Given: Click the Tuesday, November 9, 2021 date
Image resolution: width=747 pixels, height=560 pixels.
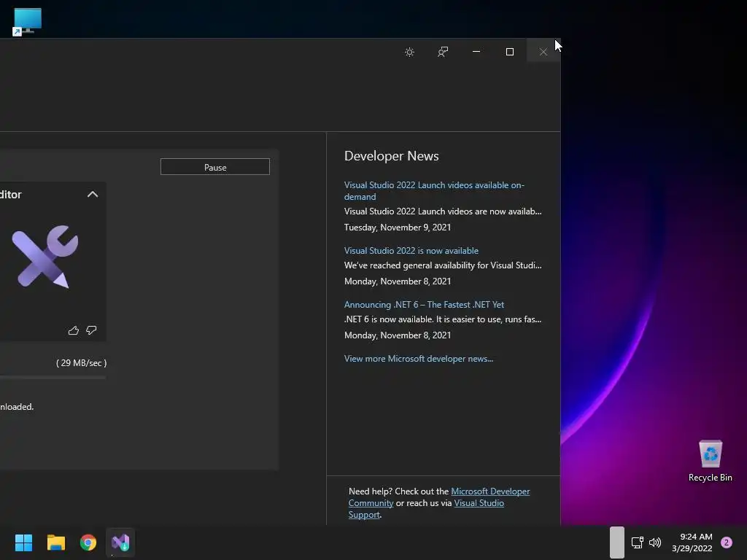Looking at the screenshot, I should 398,227.
